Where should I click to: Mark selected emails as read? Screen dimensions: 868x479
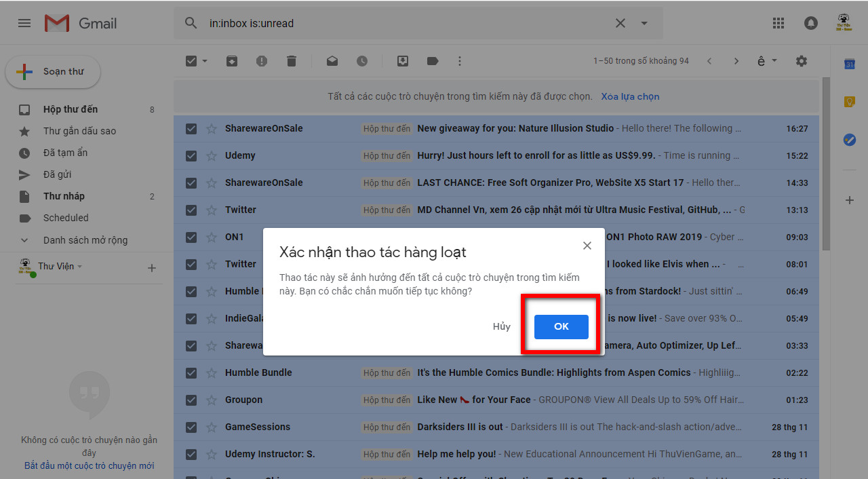(x=332, y=60)
